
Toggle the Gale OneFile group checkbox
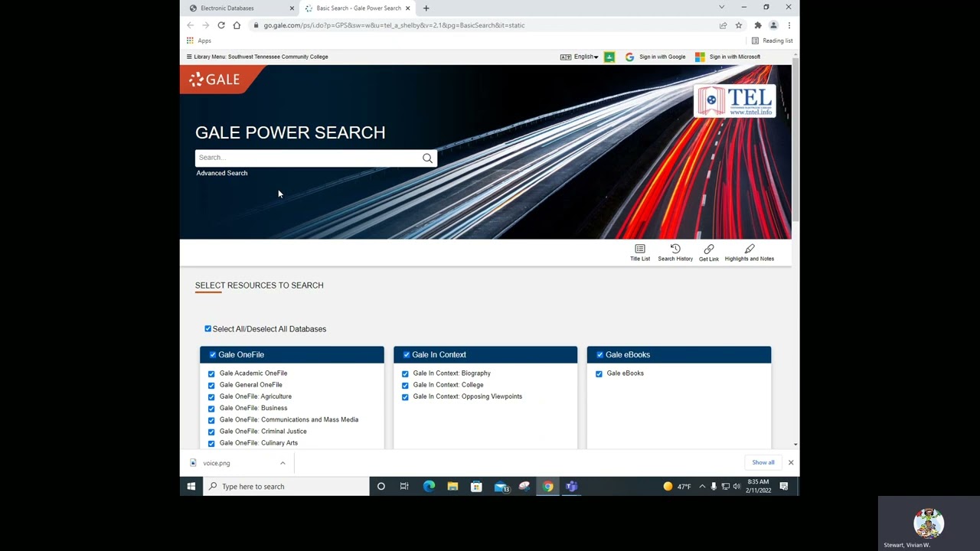(213, 355)
